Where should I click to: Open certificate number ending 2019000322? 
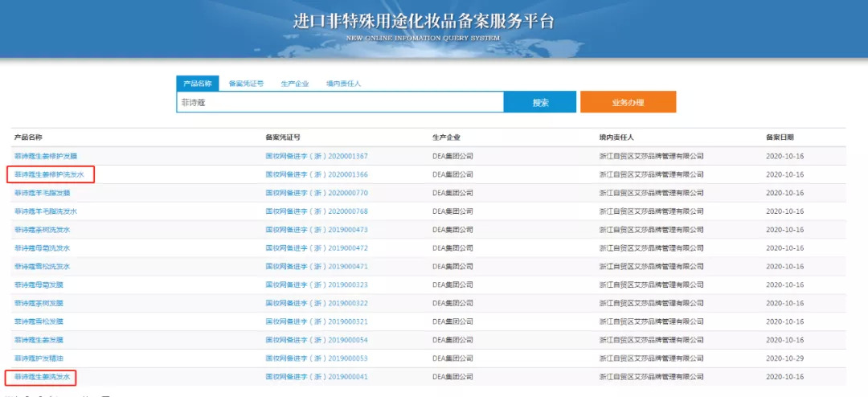pos(317,304)
